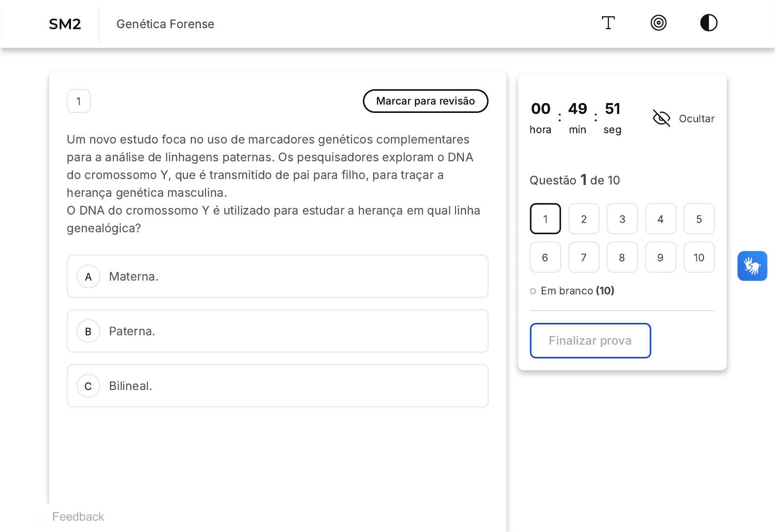775x532 pixels.
Task: Open the sign language accessibility widget
Action: coord(752,266)
